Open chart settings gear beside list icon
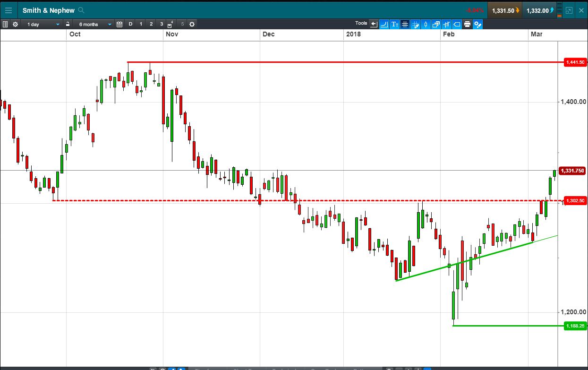Viewport: 588px width, 370px height. pyautogui.click(x=16, y=24)
